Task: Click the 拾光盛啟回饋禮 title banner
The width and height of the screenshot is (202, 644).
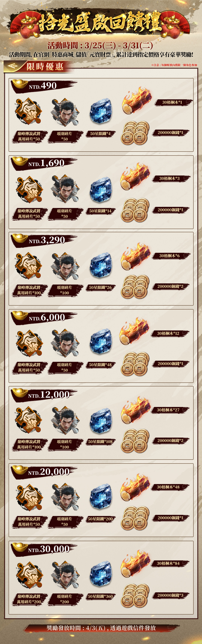Action: pos(100,23)
